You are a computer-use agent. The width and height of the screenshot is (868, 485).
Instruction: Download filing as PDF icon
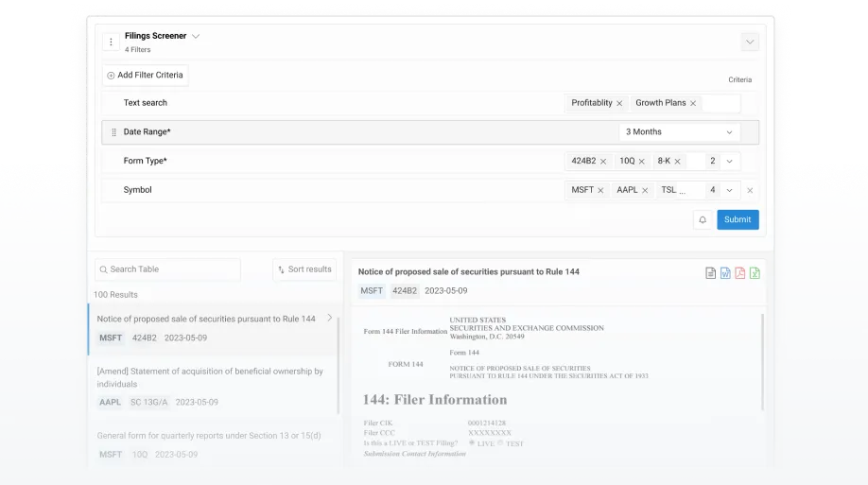(x=740, y=273)
